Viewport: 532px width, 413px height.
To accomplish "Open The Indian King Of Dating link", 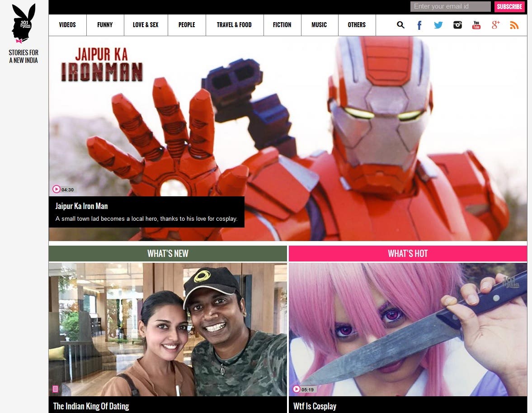I will 91,406.
